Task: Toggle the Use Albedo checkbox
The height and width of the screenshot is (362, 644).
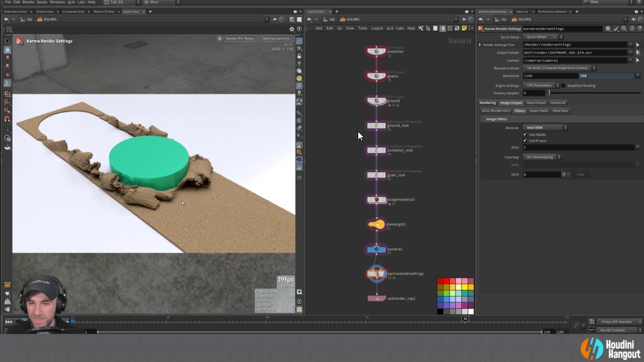Action: (x=525, y=134)
